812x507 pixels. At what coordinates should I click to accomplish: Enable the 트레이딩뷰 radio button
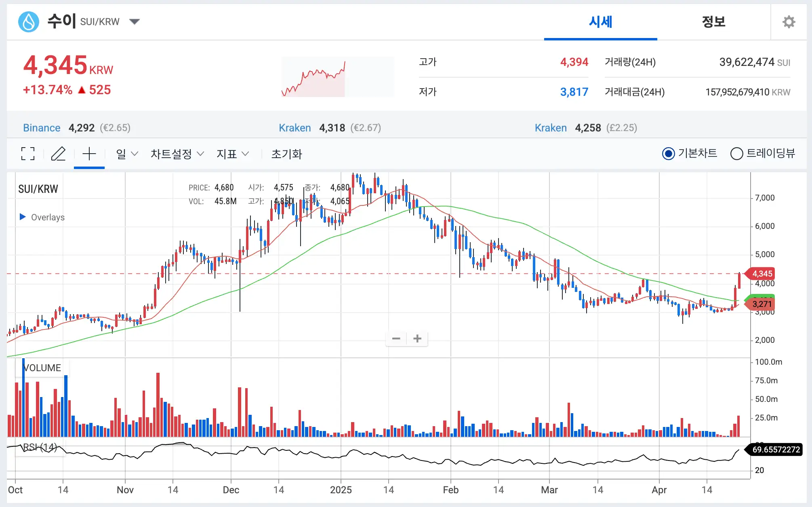tap(737, 154)
